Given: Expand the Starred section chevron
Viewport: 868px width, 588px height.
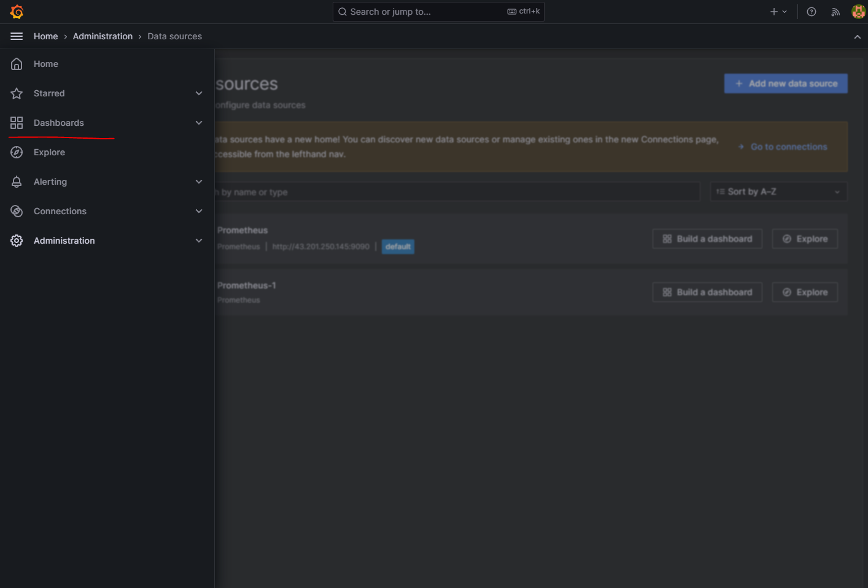Looking at the screenshot, I should point(199,93).
